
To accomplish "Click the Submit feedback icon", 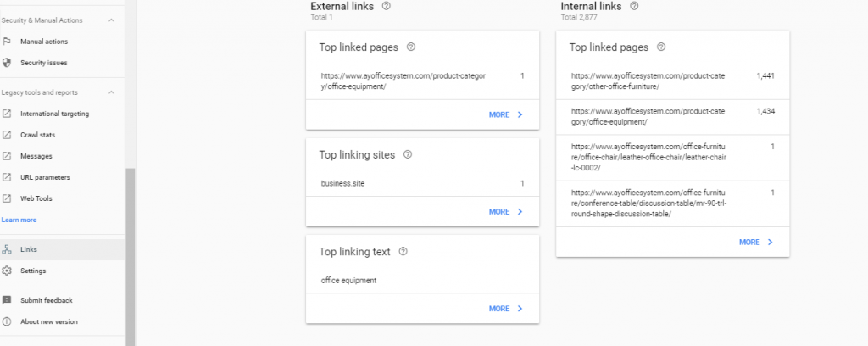I will coord(7,300).
